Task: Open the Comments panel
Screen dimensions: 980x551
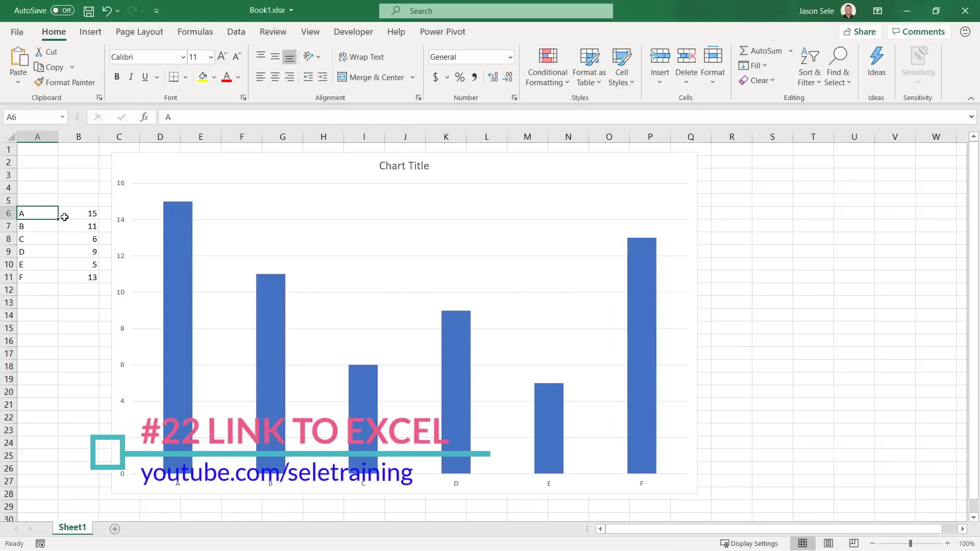Action: tap(918, 32)
